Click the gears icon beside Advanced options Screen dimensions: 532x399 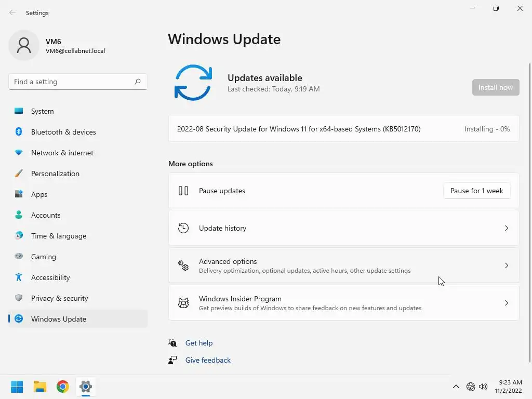point(183,265)
